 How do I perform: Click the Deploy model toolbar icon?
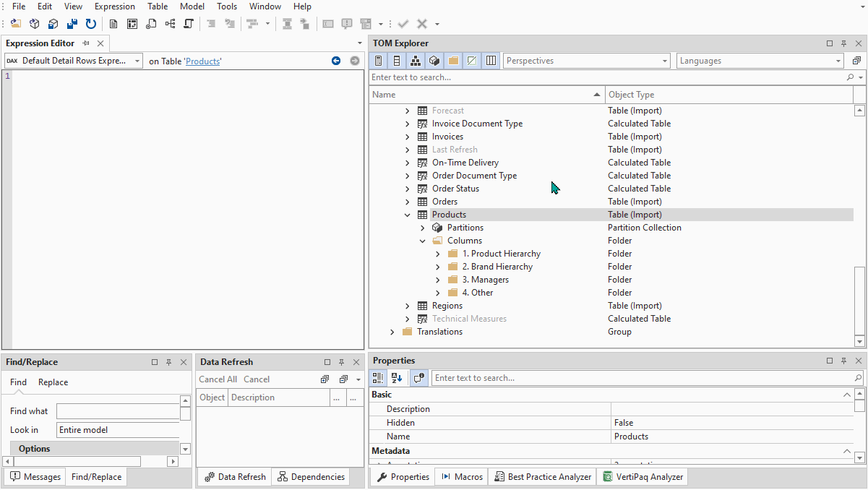coord(34,23)
